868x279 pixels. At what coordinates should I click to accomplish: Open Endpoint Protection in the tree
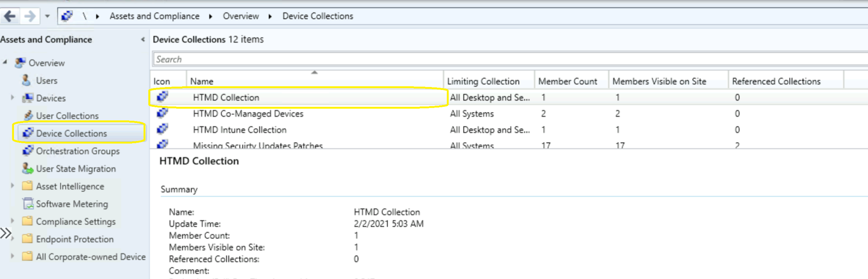[x=75, y=239]
